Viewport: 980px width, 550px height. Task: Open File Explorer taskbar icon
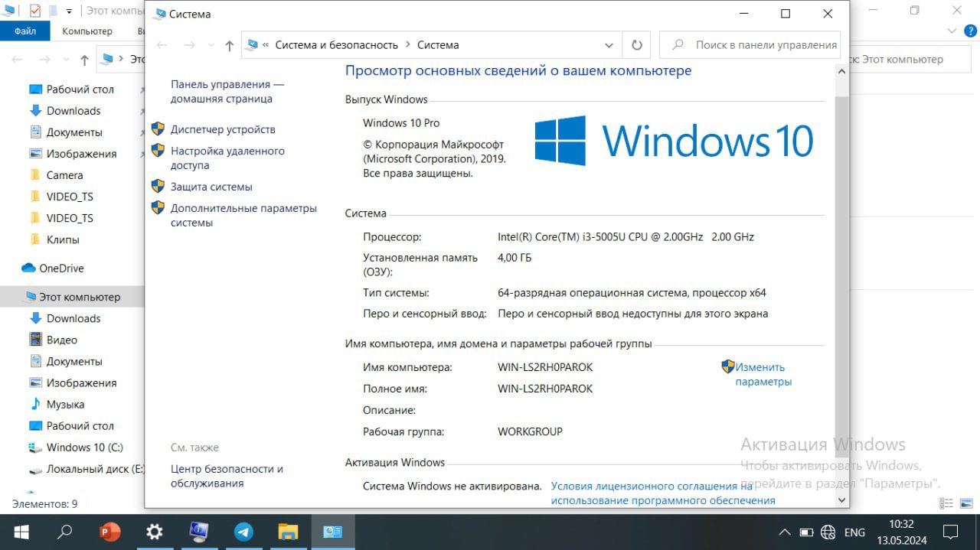[288, 532]
